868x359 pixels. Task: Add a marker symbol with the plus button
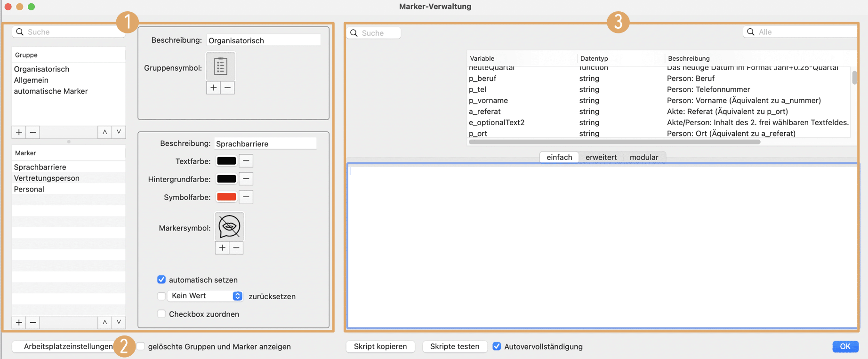(222, 248)
